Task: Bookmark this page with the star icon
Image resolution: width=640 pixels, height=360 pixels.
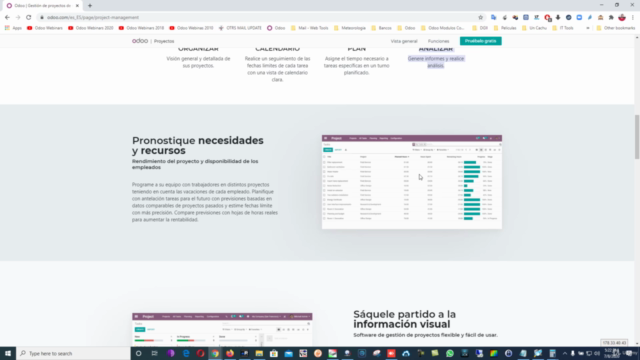Action: click(480, 18)
